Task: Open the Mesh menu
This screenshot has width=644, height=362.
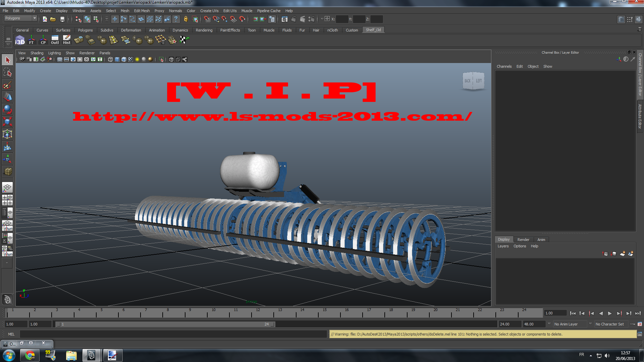Action: (125, 11)
